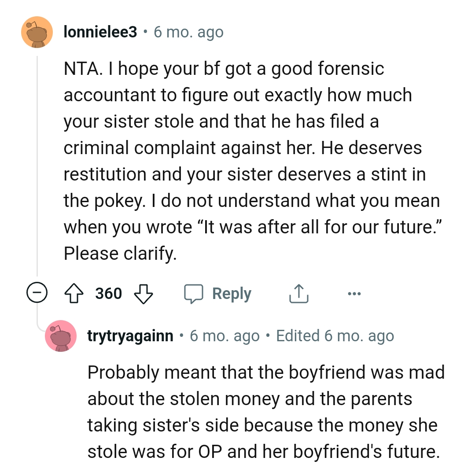Open lonnielee3's profile
The width and height of the screenshot is (475, 476).
coord(99,32)
